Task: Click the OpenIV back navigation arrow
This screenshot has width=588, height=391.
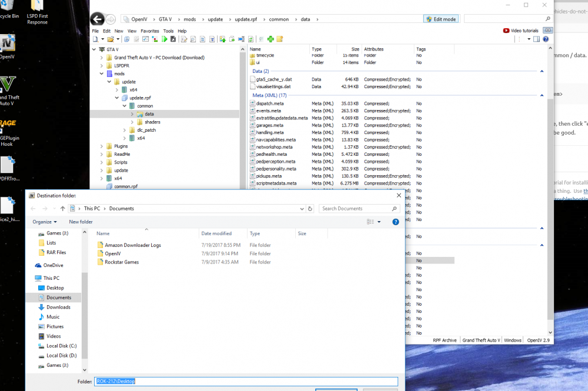Action: pos(98,19)
